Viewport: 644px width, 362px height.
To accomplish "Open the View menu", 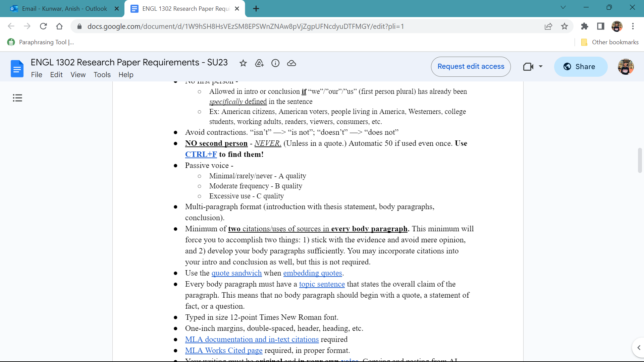I will [x=78, y=74].
